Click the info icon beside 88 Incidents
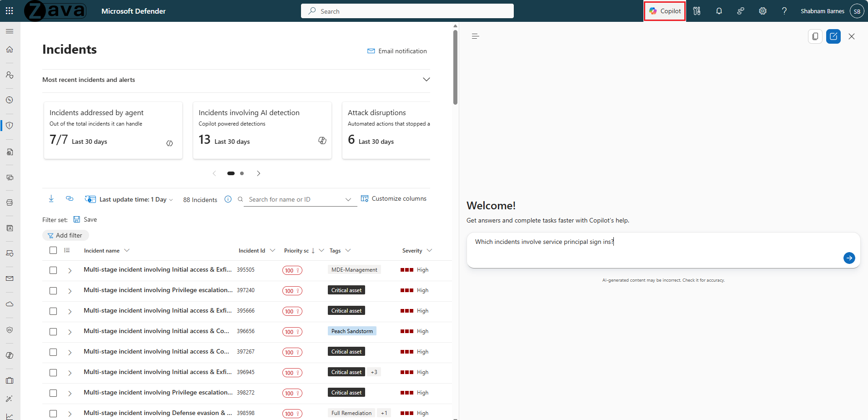This screenshot has width=868, height=420. click(x=228, y=199)
